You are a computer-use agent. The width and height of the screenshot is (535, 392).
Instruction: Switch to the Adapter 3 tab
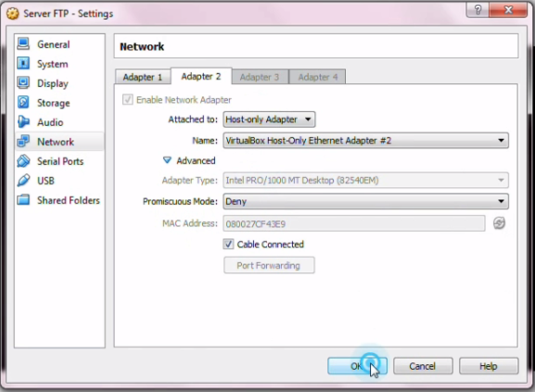[x=260, y=77]
